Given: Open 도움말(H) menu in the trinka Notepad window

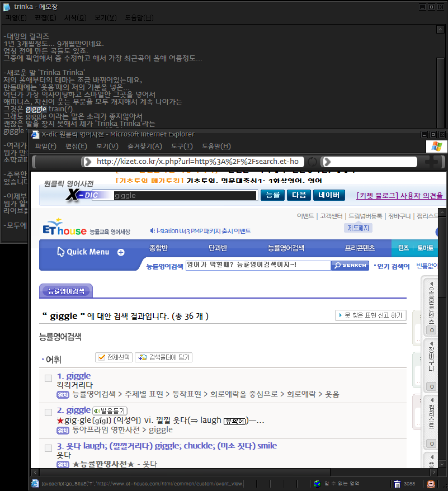Looking at the screenshot, I should click(139, 18).
